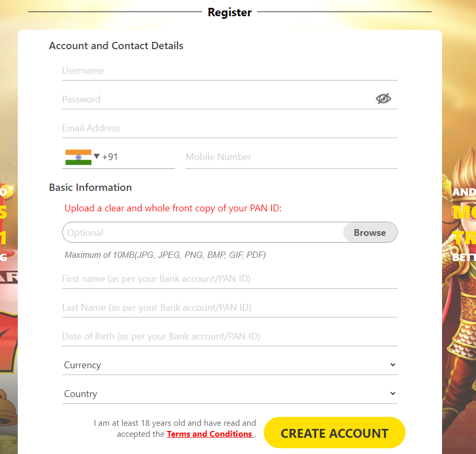Open the Date of Birth field
The width and height of the screenshot is (476, 454).
click(230, 337)
